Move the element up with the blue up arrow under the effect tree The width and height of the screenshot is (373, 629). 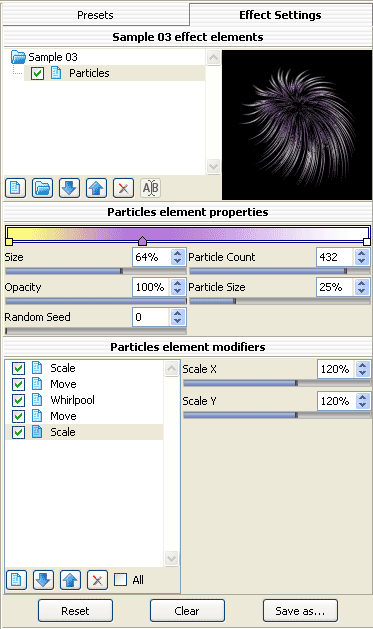96,188
